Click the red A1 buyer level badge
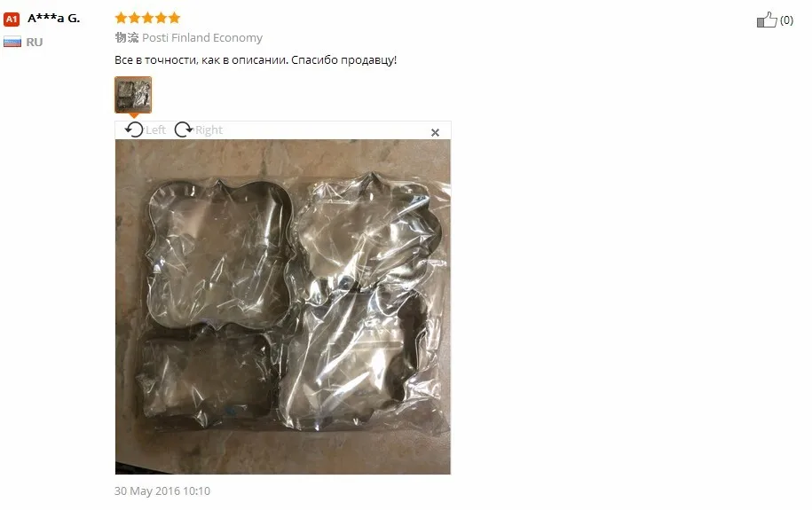812x510 pixels. coord(12,20)
